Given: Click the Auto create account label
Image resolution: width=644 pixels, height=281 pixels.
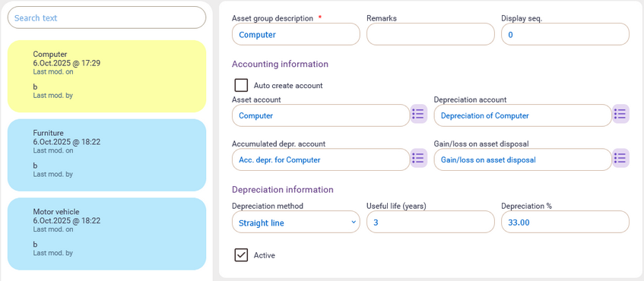Looking at the screenshot, I should click(x=288, y=86).
